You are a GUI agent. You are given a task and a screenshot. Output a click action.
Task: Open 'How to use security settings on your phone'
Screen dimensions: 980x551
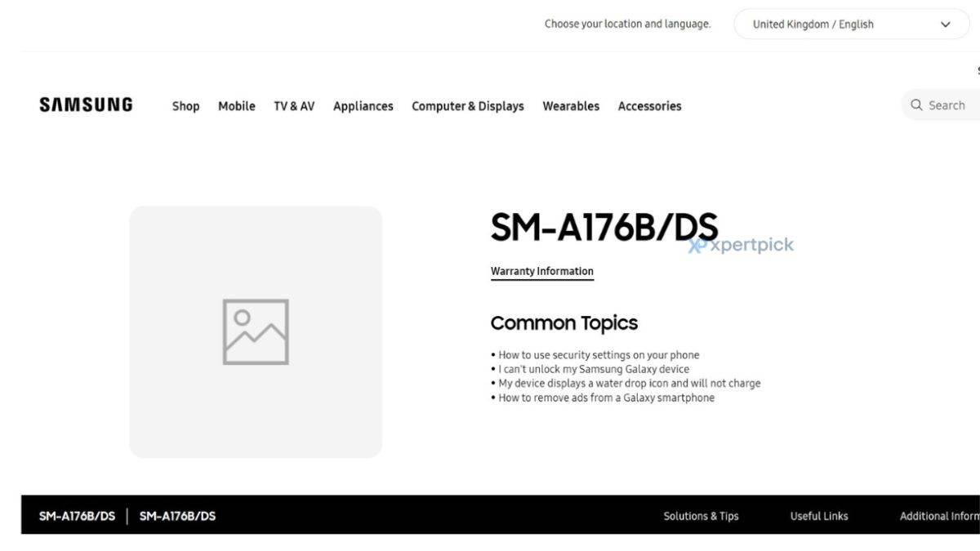click(599, 355)
